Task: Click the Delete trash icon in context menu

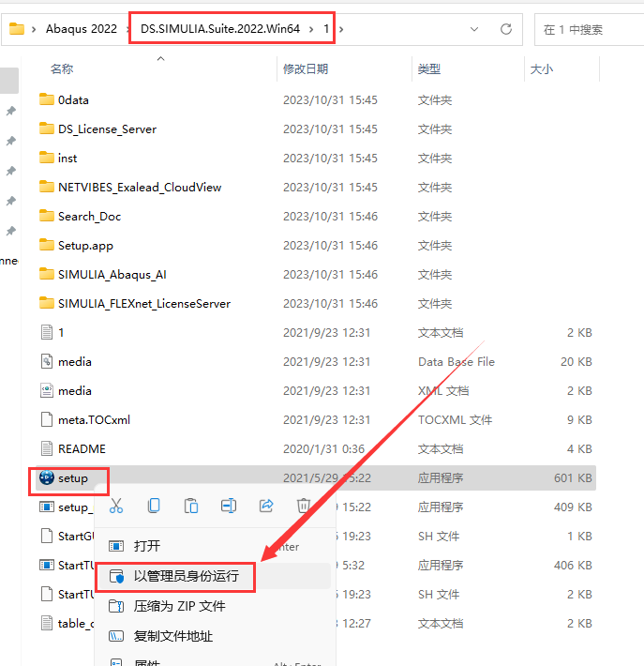Action: click(x=303, y=506)
